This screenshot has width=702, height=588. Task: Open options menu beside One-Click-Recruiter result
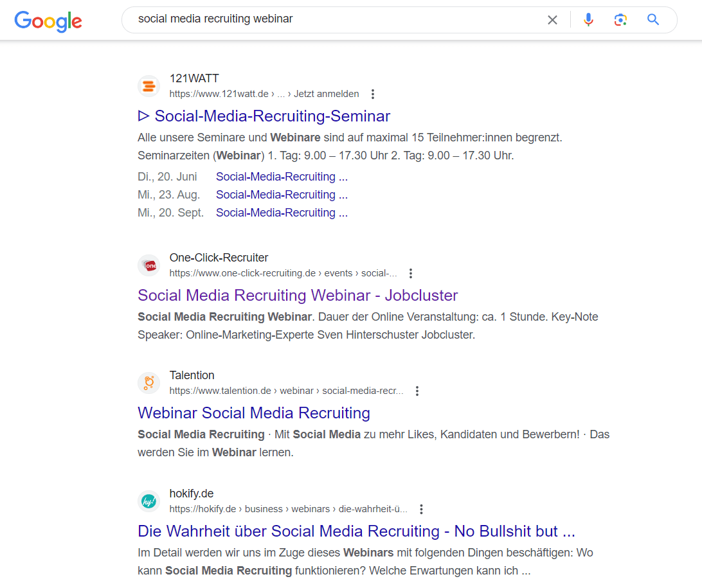(410, 273)
